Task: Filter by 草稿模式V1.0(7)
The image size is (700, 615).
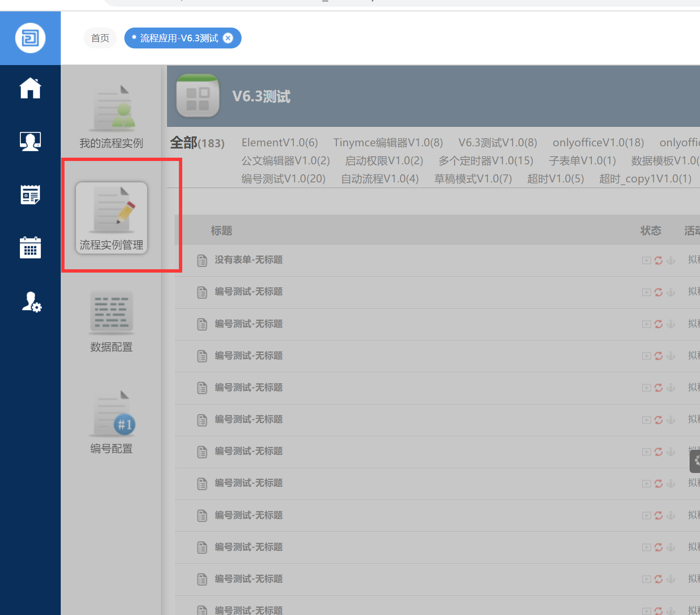Action: (473, 179)
